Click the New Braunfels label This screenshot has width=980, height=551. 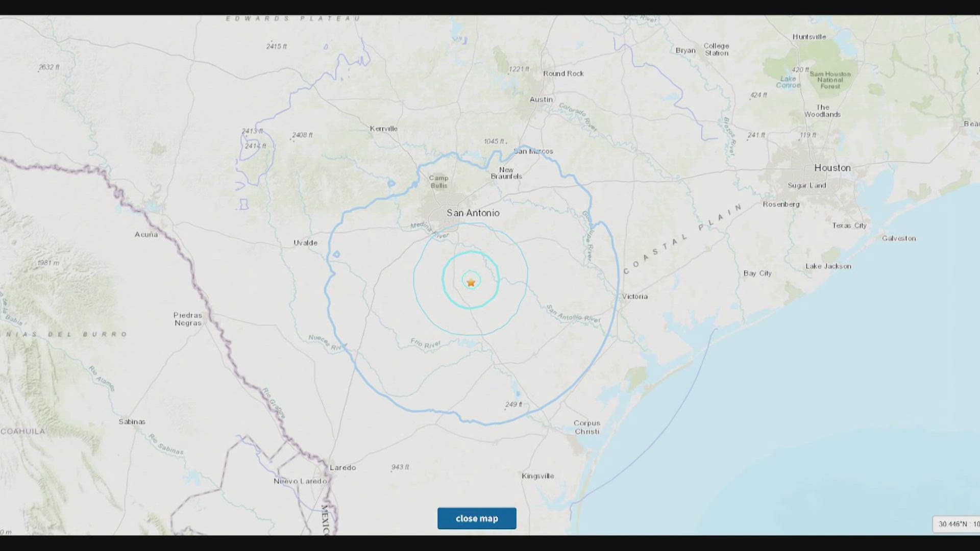tap(506, 173)
